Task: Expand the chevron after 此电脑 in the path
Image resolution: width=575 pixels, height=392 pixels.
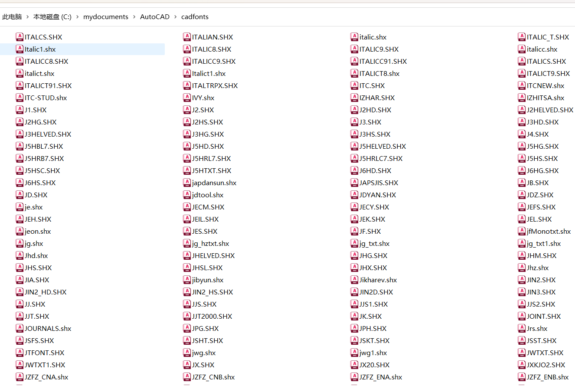Action: coord(27,17)
